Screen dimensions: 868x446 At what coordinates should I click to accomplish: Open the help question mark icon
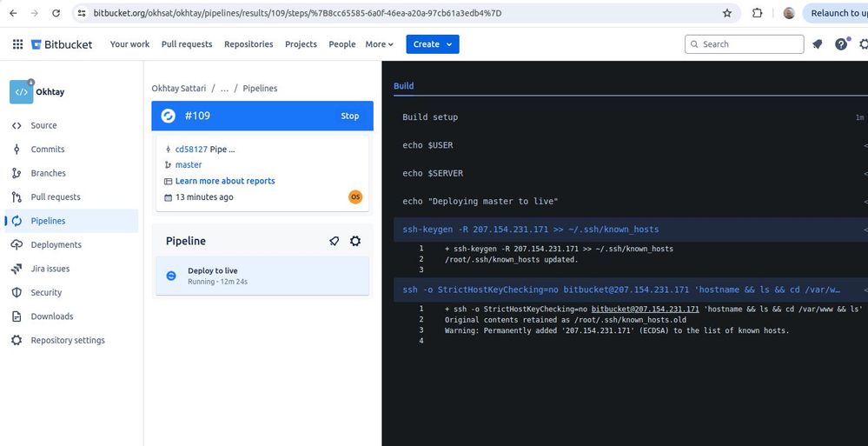point(841,44)
